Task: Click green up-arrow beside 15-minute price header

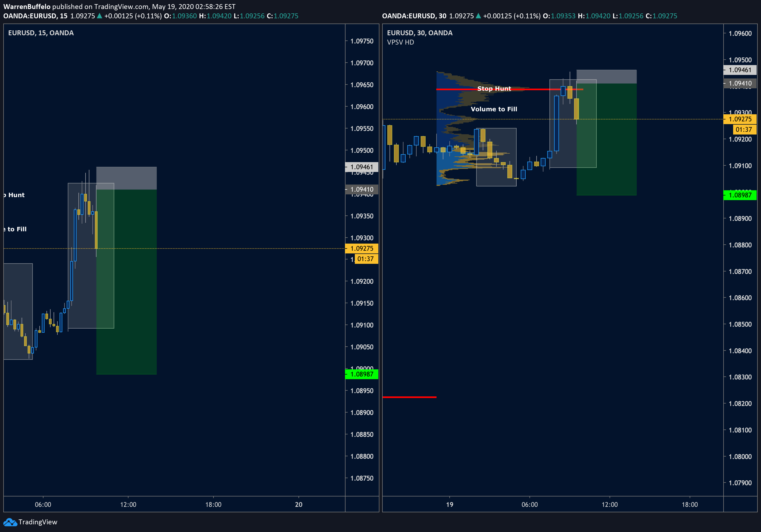Action: (x=99, y=16)
